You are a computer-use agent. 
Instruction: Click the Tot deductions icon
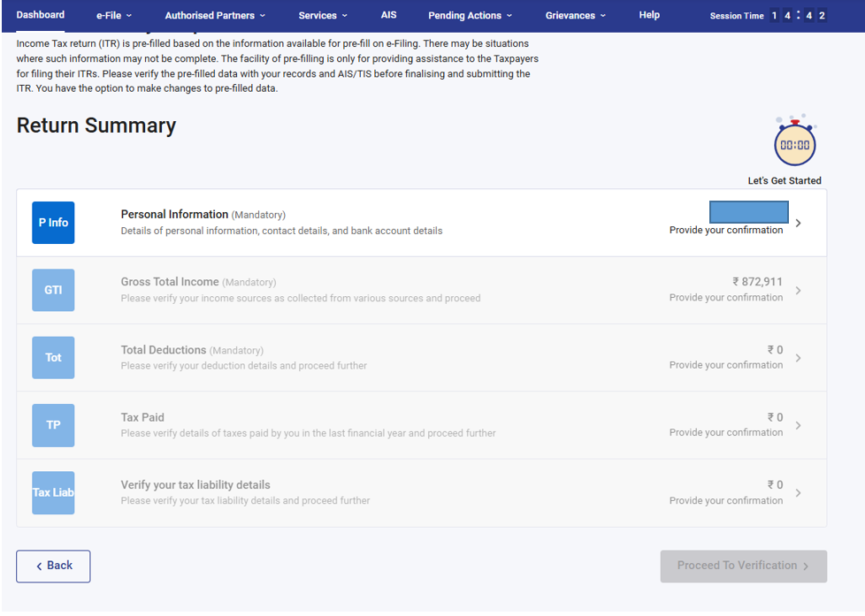click(x=53, y=358)
